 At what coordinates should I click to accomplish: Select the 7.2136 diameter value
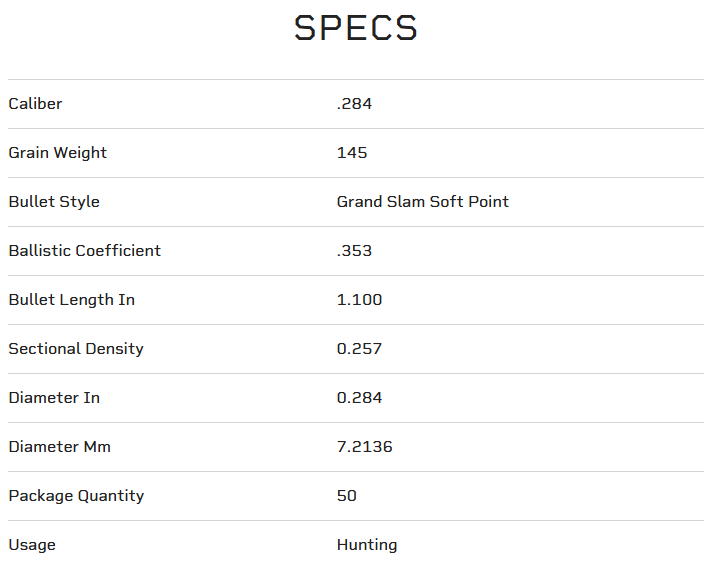click(364, 447)
